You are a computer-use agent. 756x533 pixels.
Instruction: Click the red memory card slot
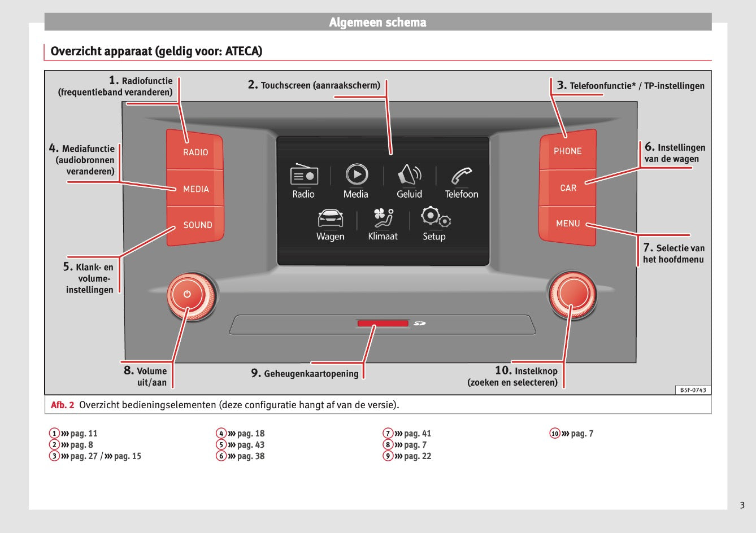coord(382,324)
